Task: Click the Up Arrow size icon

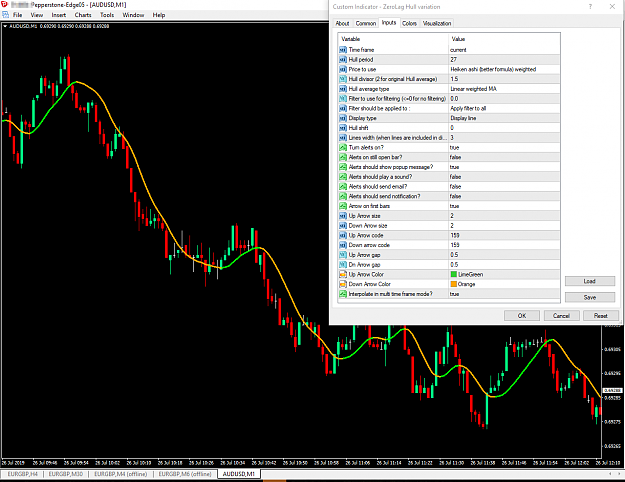Action: coord(343,216)
